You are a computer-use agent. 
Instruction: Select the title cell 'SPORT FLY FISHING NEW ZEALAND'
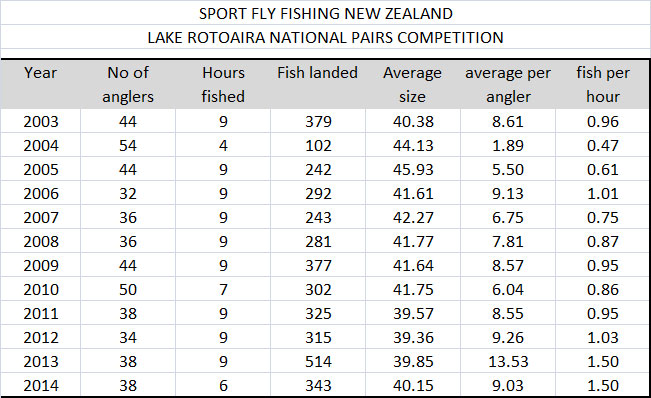coord(326,13)
